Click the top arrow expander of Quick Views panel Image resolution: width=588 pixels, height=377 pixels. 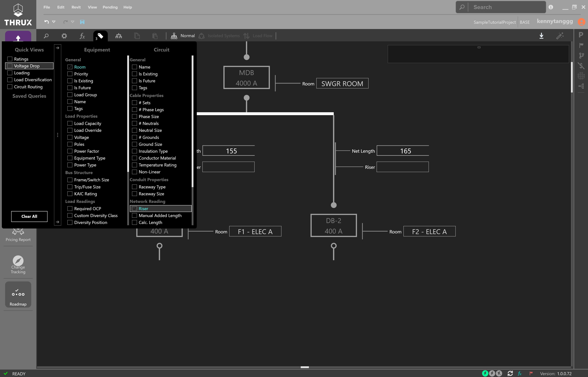pyautogui.click(x=58, y=48)
